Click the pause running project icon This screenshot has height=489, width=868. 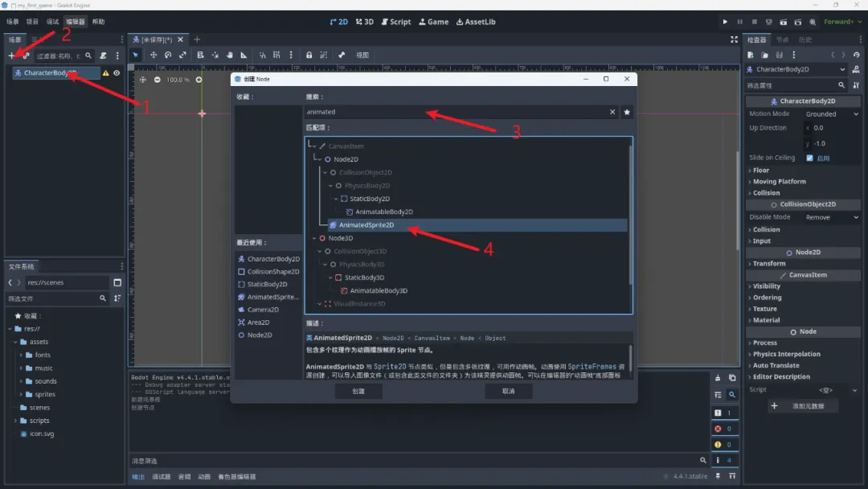(x=739, y=22)
